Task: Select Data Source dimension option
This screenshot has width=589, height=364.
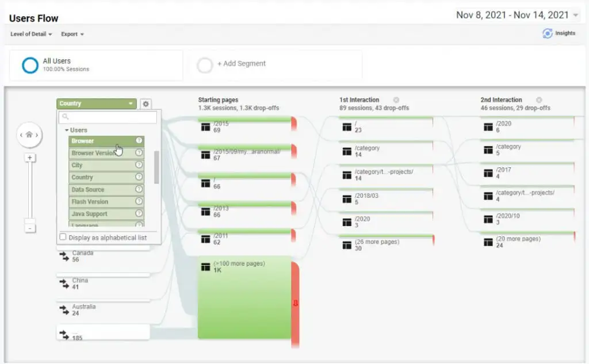Action: point(106,189)
